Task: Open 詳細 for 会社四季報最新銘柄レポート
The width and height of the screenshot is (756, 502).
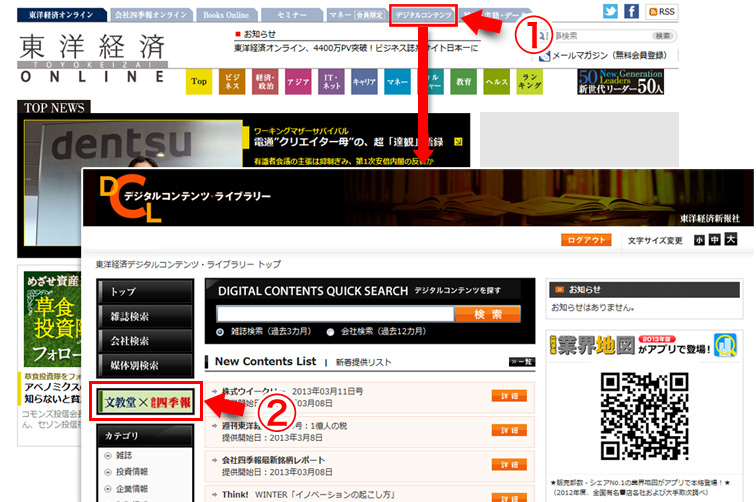Action: (x=509, y=464)
